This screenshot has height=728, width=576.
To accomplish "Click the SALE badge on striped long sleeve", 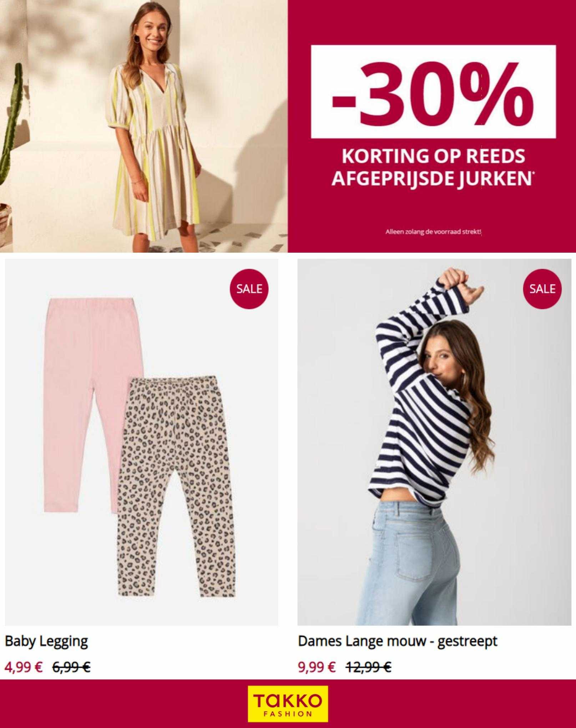I will (x=542, y=288).
